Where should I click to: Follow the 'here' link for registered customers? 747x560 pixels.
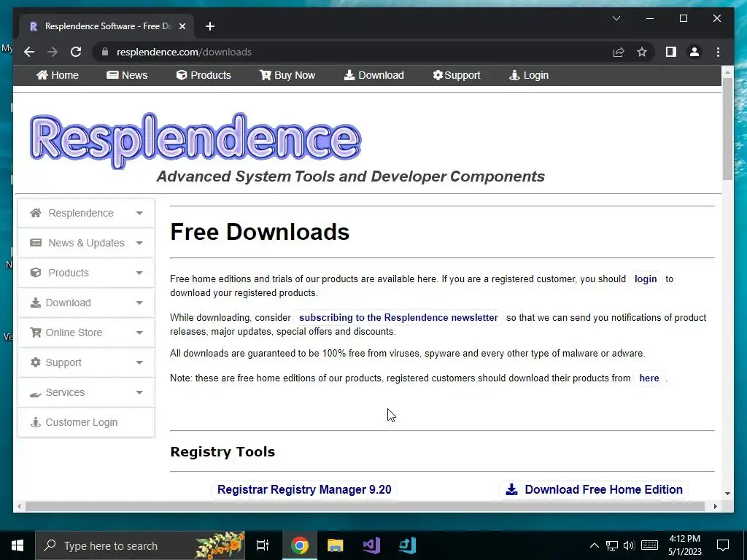[649, 378]
